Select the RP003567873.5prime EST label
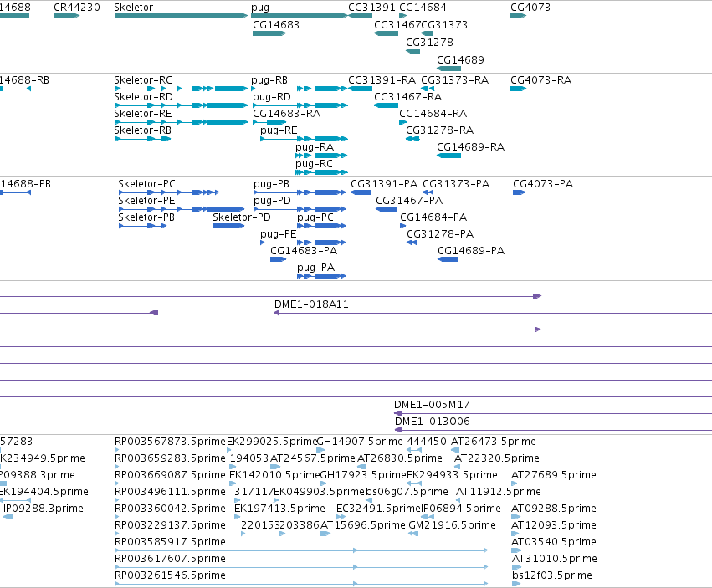Image resolution: width=712 pixels, height=588 pixels. click(x=170, y=442)
